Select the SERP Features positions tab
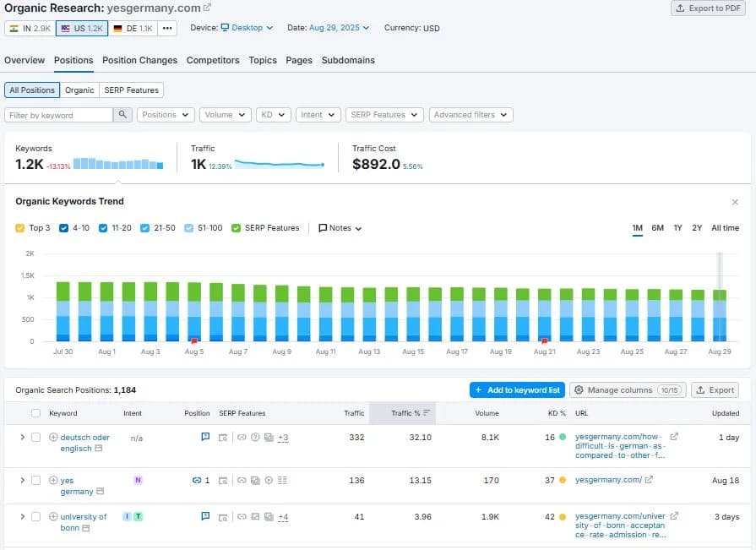This screenshot has height=550, width=756. (x=131, y=90)
